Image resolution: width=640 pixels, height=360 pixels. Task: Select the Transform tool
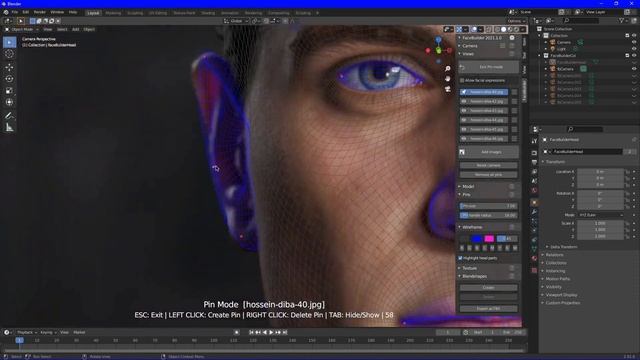[9, 102]
